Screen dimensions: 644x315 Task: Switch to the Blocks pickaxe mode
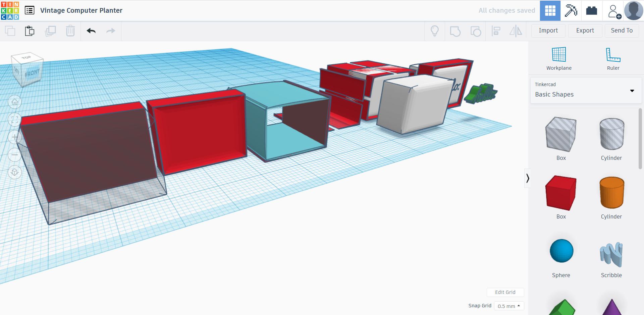click(571, 11)
